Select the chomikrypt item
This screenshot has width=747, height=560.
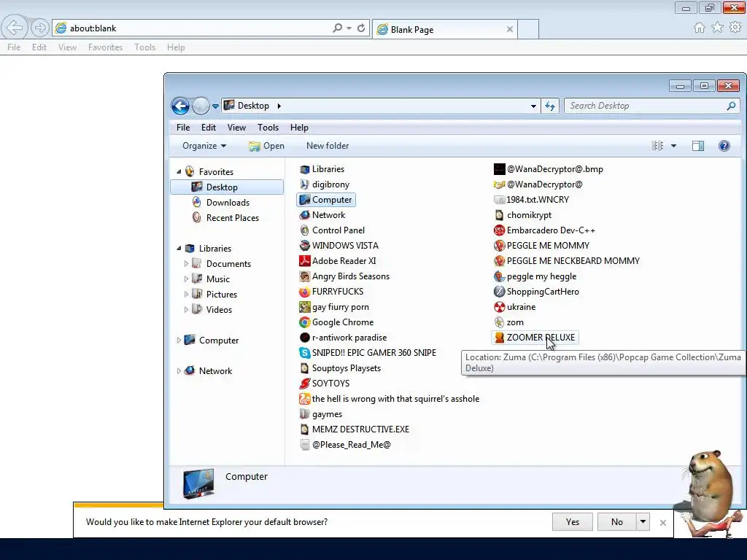point(523,215)
